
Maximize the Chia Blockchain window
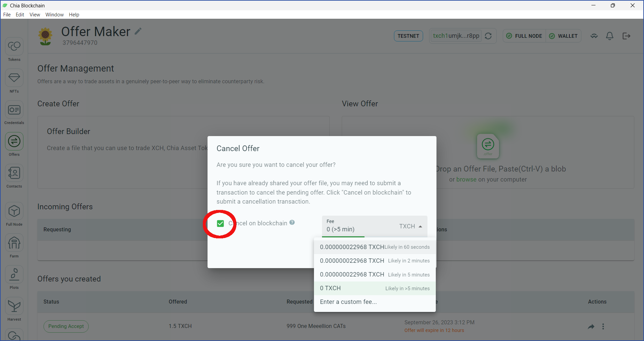click(613, 5)
